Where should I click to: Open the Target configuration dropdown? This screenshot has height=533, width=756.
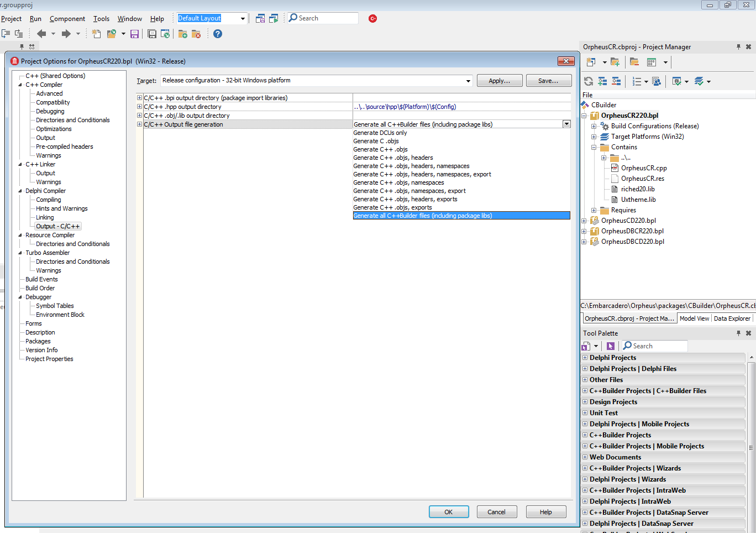point(468,81)
